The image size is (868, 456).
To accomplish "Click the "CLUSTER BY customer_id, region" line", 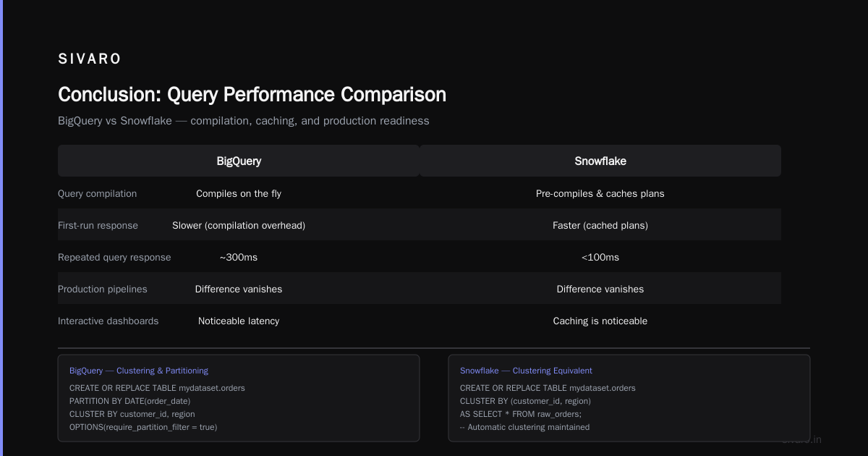I will (132, 414).
